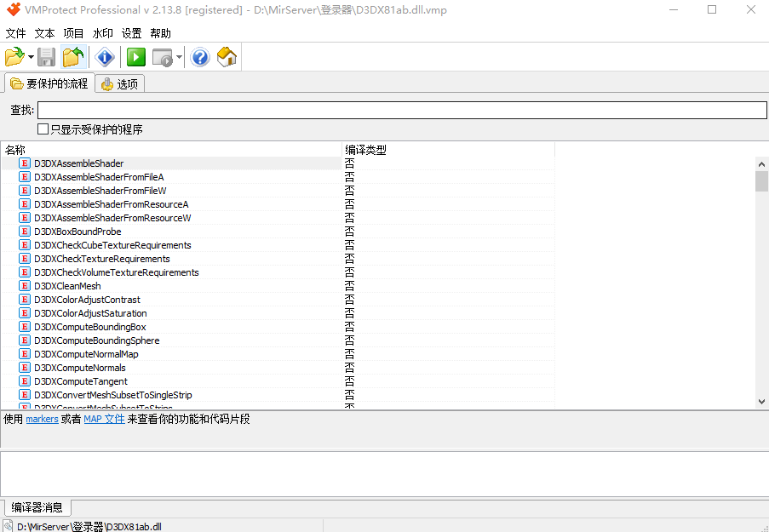Click the blue Help question mark icon
The height and width of the screenshot is (532, 769).
[x=199, y=57]
